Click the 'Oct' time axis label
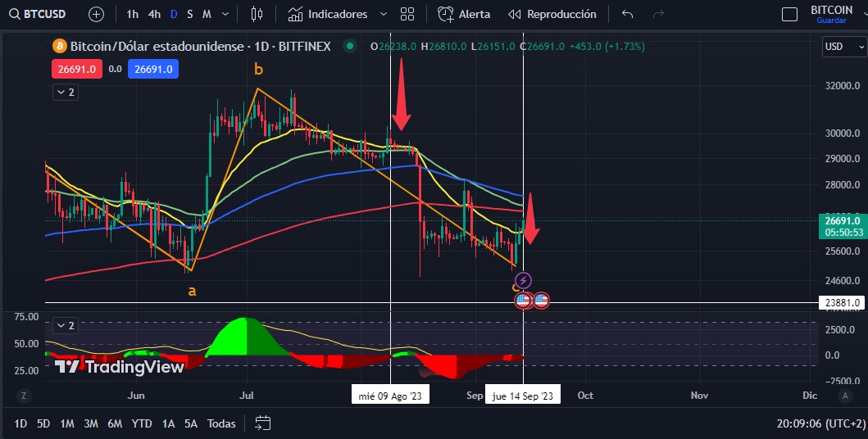 coord(585,396)
